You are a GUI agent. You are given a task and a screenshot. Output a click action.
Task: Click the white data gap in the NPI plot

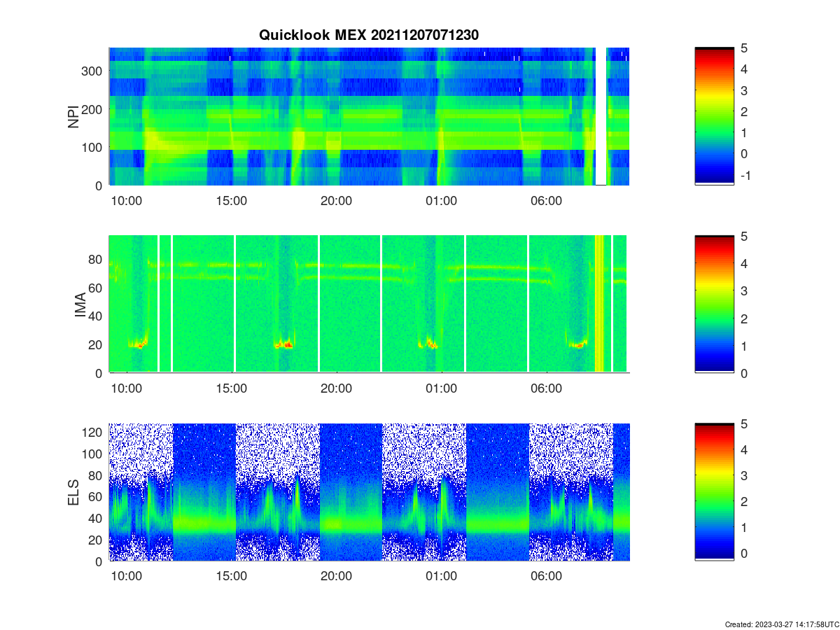pos(601,116)
